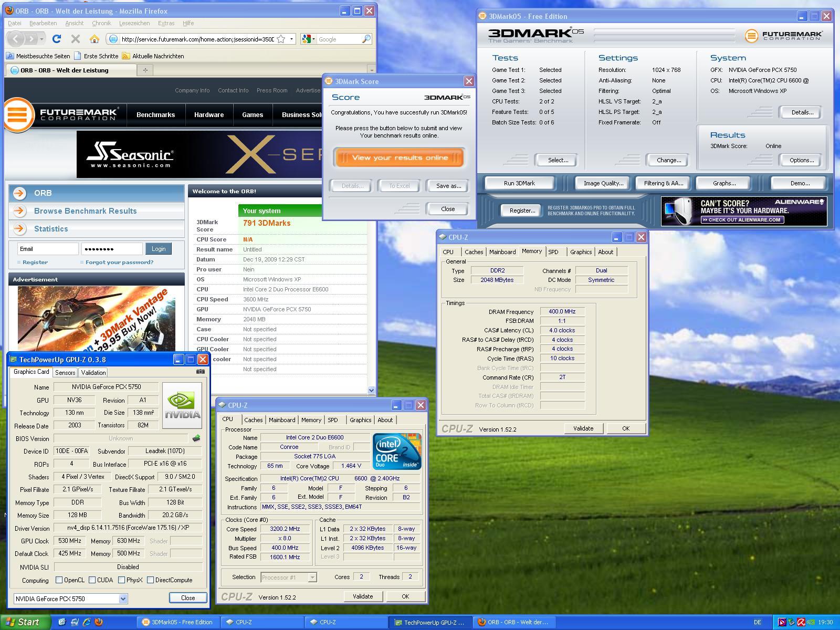Open Browse Benchmark Results link
Image resolution: width=840 pixels, height=630 pixels.
pyautogui.click(x=85, y=211)
